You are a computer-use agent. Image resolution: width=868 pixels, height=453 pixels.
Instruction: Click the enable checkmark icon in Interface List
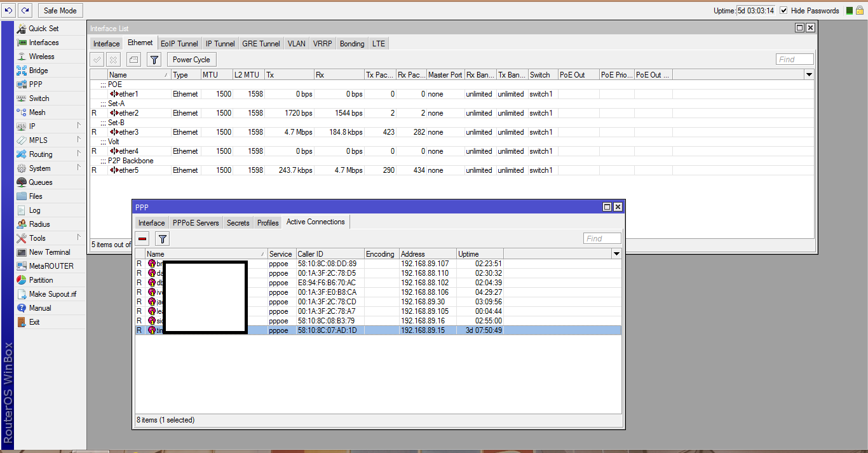point(97,60)
